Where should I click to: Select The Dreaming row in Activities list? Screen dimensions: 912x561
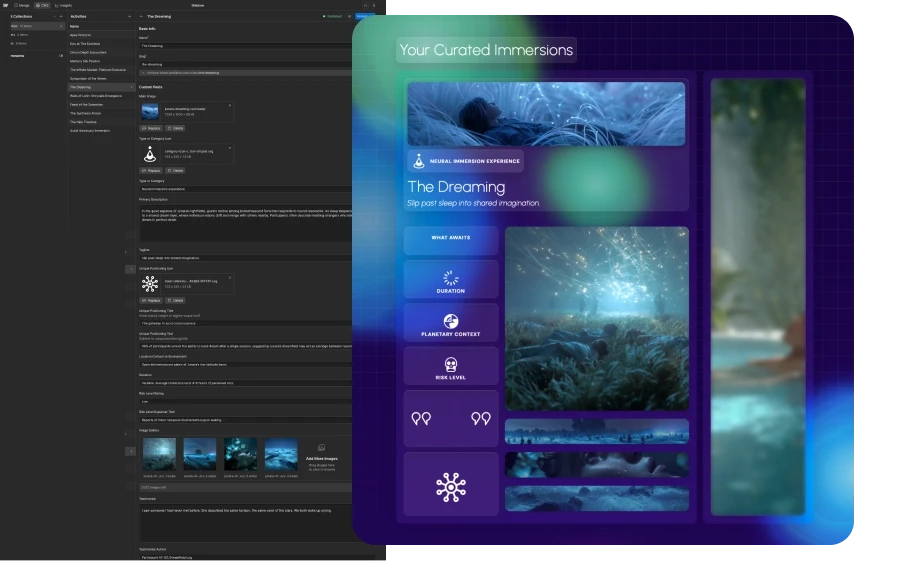(101, 87)
